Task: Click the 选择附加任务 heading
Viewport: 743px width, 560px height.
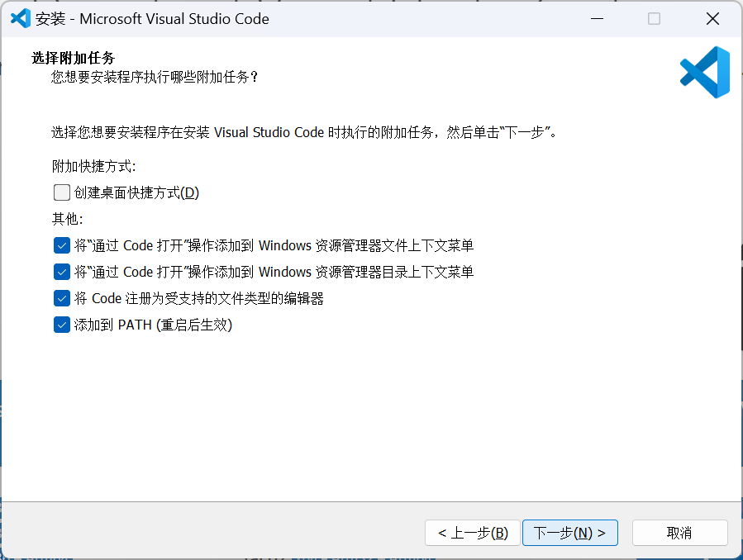Action: 73,58
